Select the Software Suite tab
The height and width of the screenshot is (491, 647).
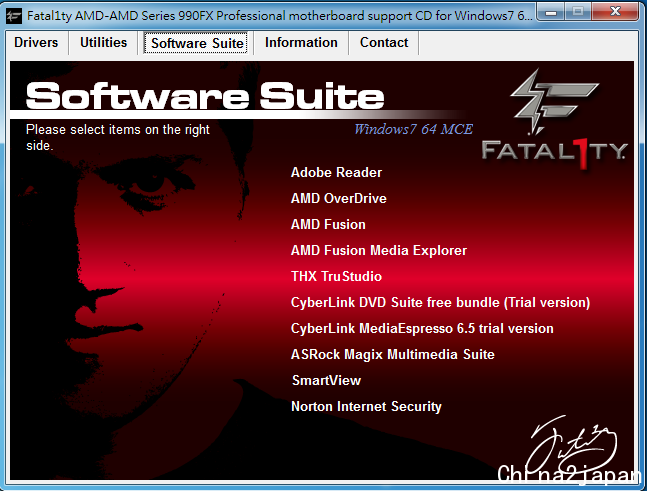[x=196, y=43]
